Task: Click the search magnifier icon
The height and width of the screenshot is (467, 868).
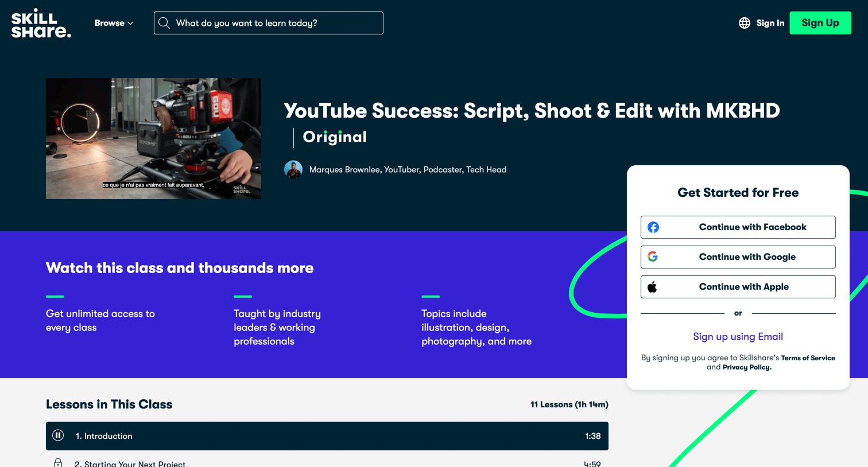Action: tap(164, 23)
